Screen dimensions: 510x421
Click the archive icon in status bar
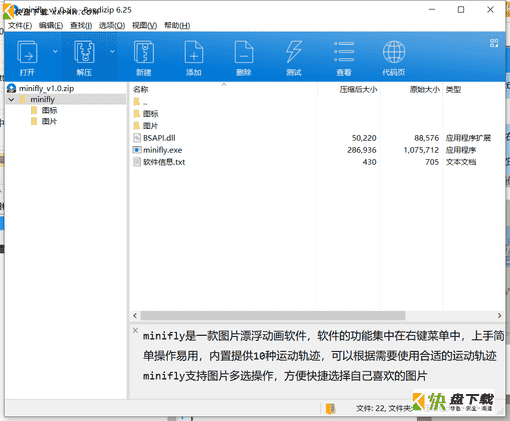[x=331, y=408]
